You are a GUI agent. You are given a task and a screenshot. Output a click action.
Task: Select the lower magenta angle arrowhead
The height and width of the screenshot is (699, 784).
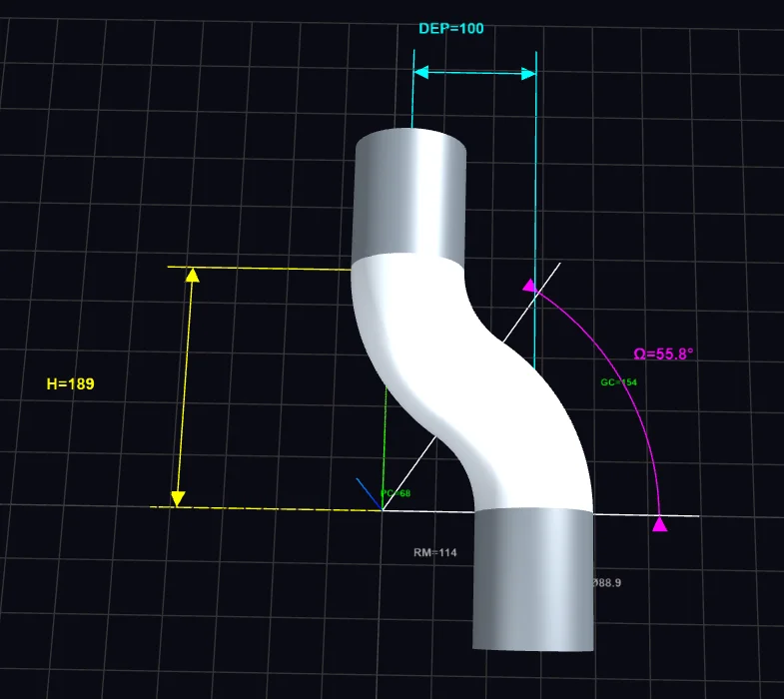(x=659, y=524)
